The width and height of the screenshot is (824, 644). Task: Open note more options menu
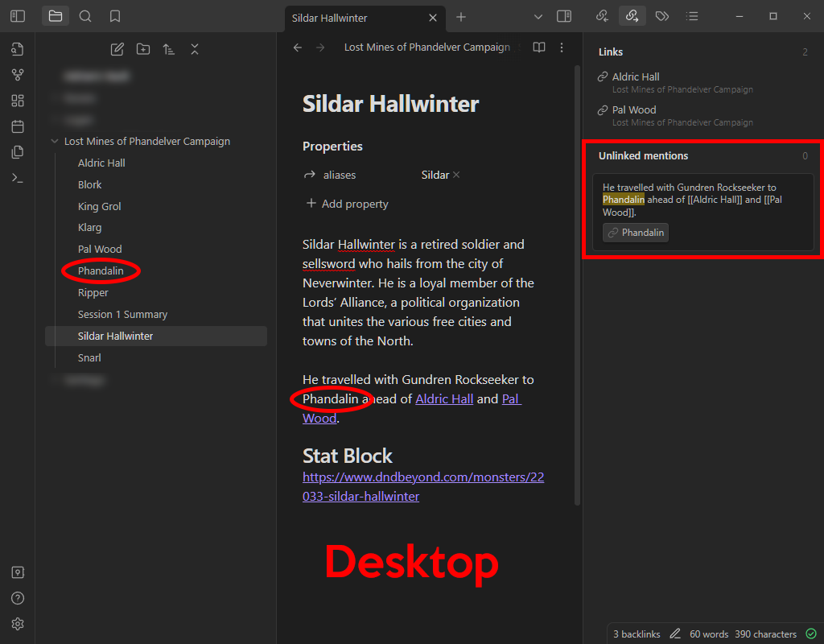[x=561, y=47]
